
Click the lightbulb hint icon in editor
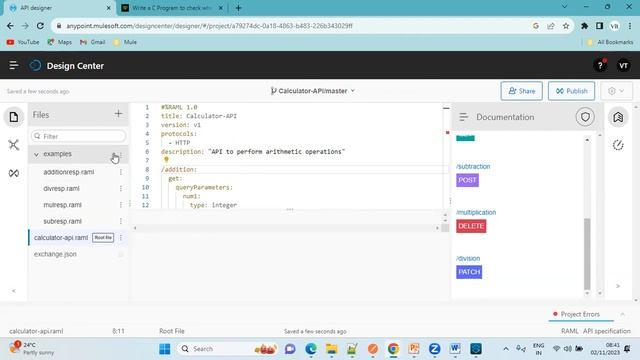pyautogui.click(x=166, y=160)
